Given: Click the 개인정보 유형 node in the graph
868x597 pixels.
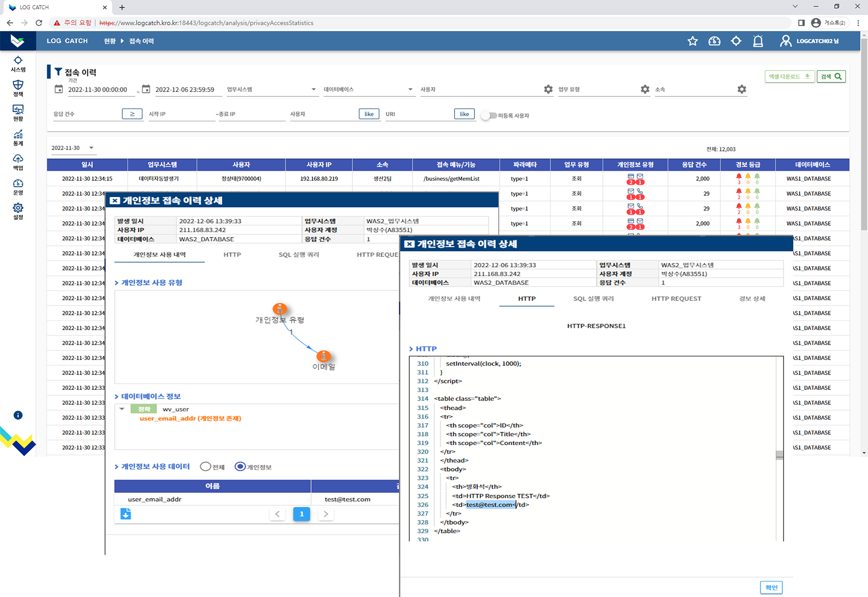Looking at the screenshot, I should point(280,309).
